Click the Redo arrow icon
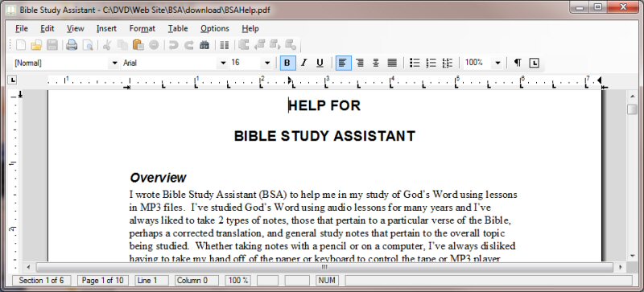644x292 pixels. 189,45
